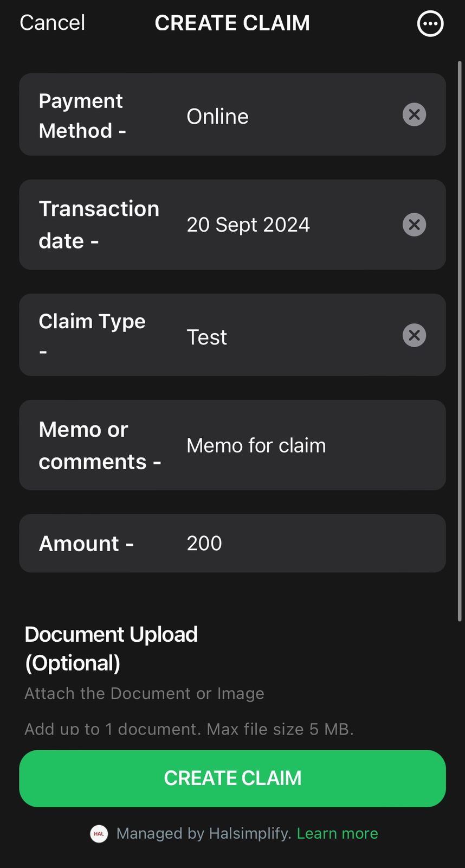Clear the Payment Method selection
This screenshot has height=868, width=465.
click(414, 114)
